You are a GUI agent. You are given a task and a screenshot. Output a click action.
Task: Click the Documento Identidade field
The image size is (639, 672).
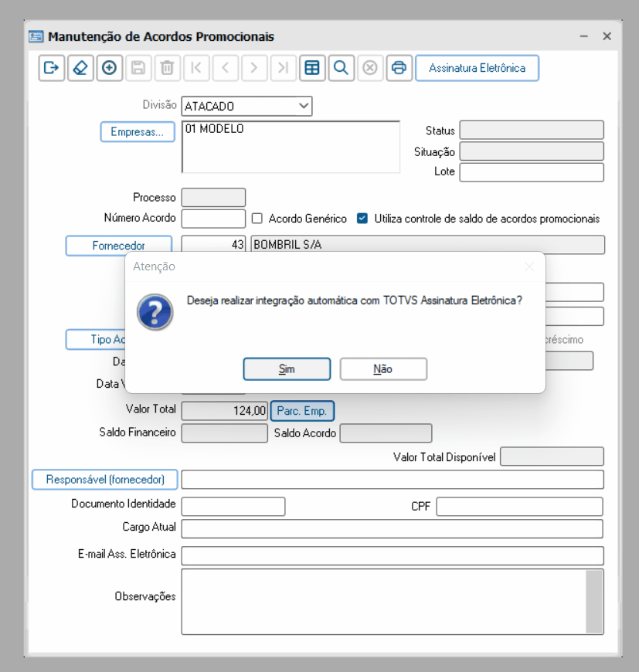(x=233, y=506)
